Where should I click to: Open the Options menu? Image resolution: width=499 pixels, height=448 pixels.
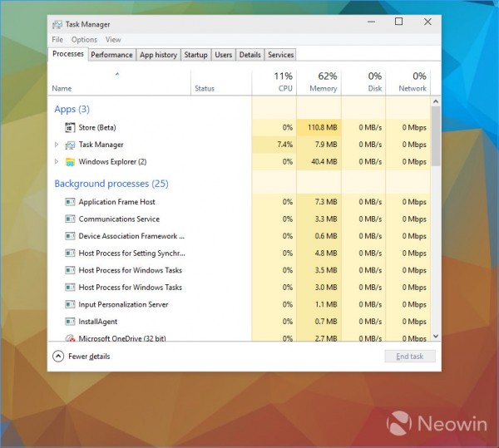click(x=84, y=40)
